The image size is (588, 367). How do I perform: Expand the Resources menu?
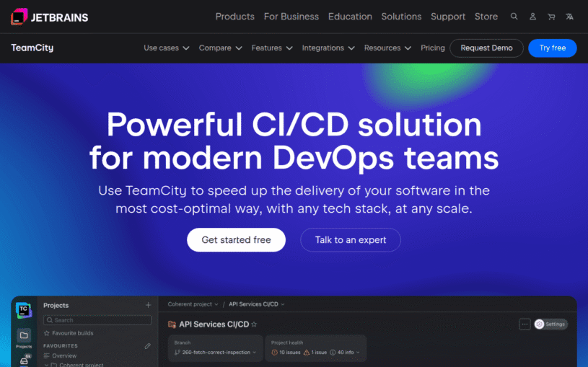click(387, 48)
